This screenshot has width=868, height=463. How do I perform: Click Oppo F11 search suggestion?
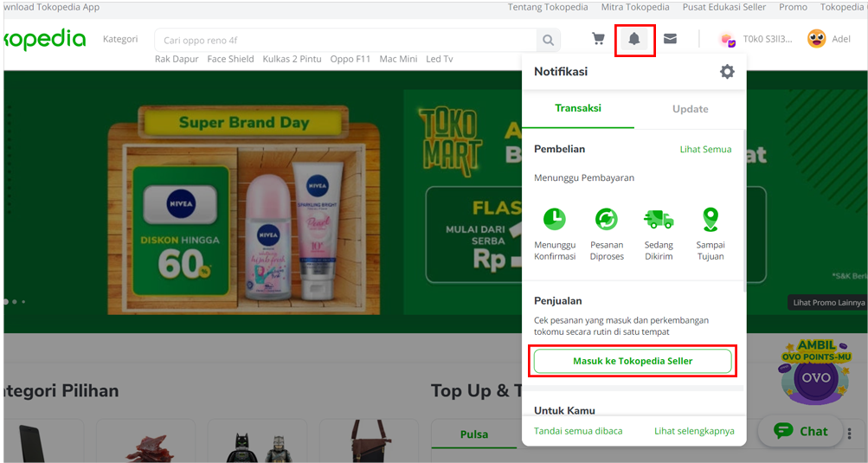pyautogui.click(x=350, y=59)
